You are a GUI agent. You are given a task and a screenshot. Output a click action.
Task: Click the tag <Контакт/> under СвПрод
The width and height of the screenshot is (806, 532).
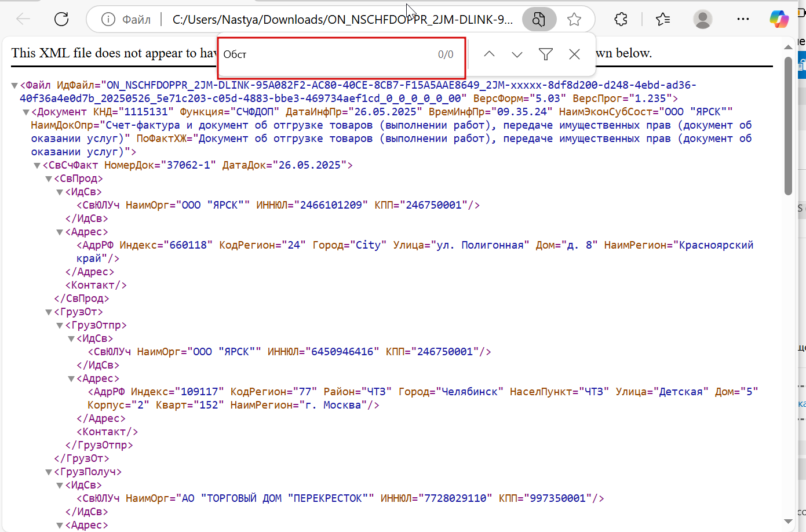96,285
